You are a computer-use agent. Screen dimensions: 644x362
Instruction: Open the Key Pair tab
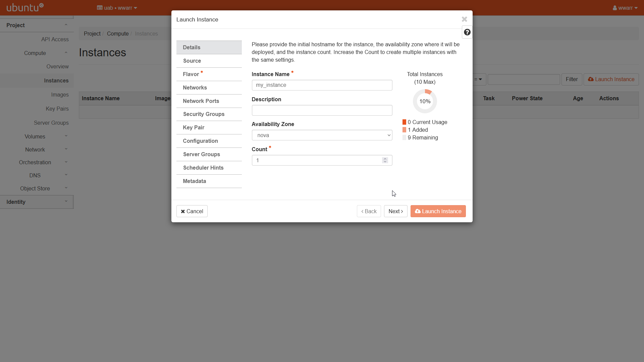tap(209, 127)
